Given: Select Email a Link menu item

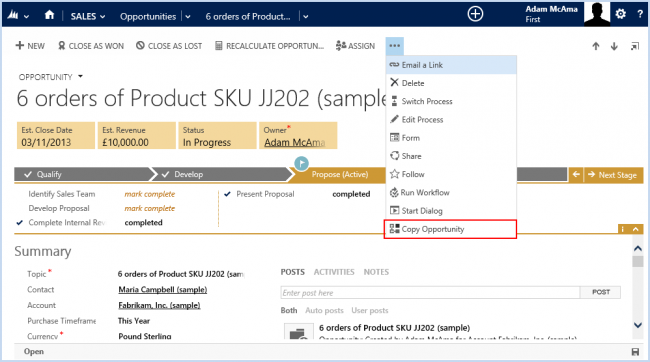Looking at the screenshot, I should [x=451, y=65].
